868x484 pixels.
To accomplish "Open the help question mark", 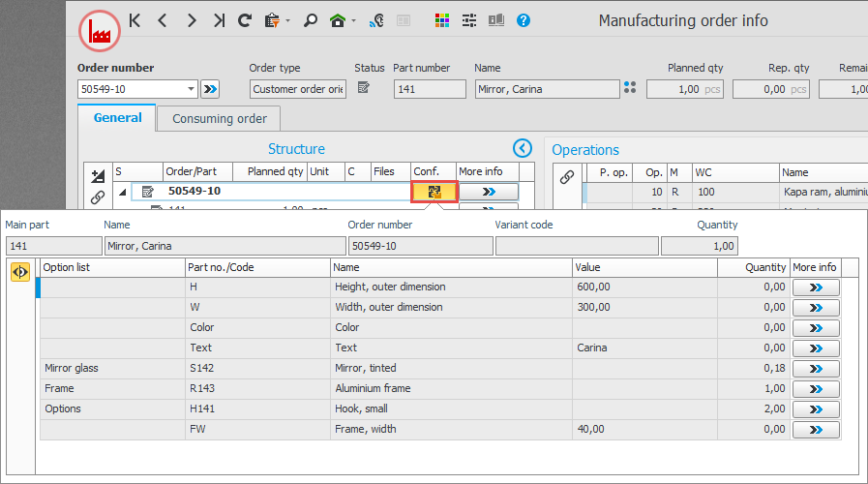I will click(x=524, y=20).
